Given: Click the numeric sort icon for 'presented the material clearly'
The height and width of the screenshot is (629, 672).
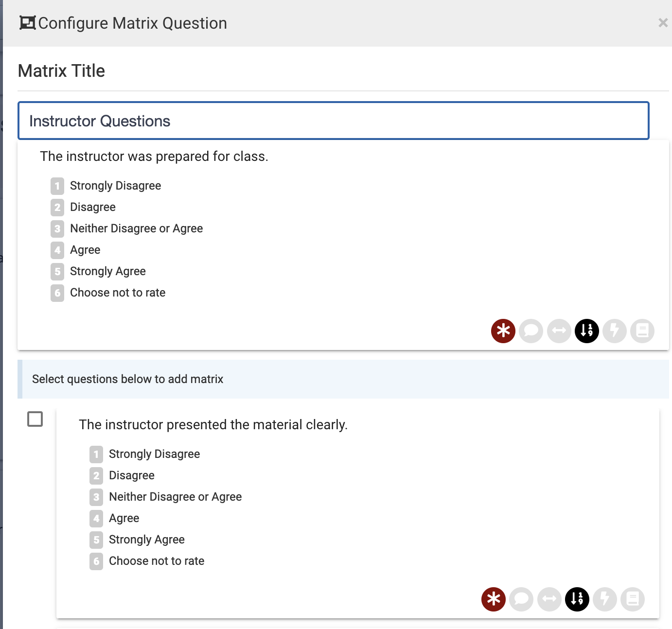Looking at the screenshot, I should point(577,599).
